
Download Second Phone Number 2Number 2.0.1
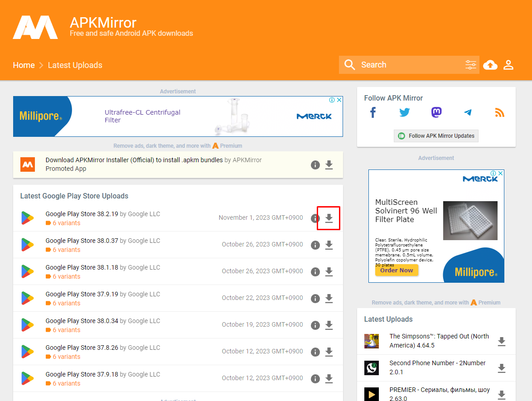coord(502,368)
